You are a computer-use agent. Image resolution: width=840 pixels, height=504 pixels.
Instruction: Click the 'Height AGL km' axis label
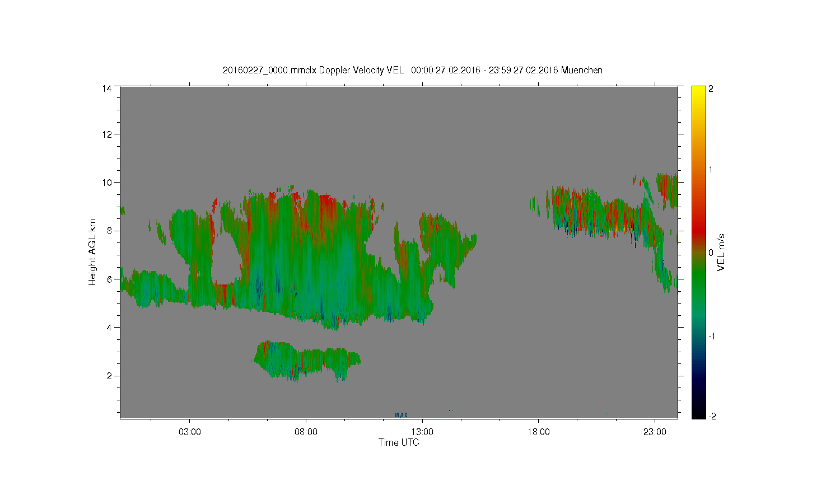coord(92,252)
